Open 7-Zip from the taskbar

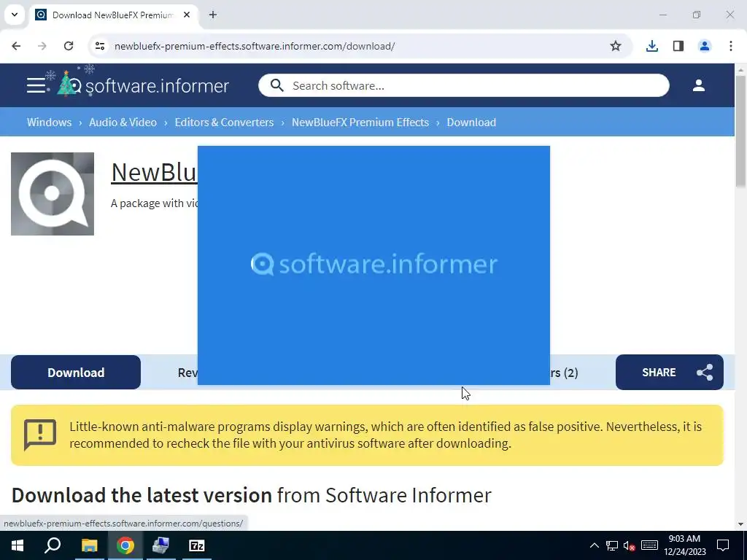click(x=197, y=545)
